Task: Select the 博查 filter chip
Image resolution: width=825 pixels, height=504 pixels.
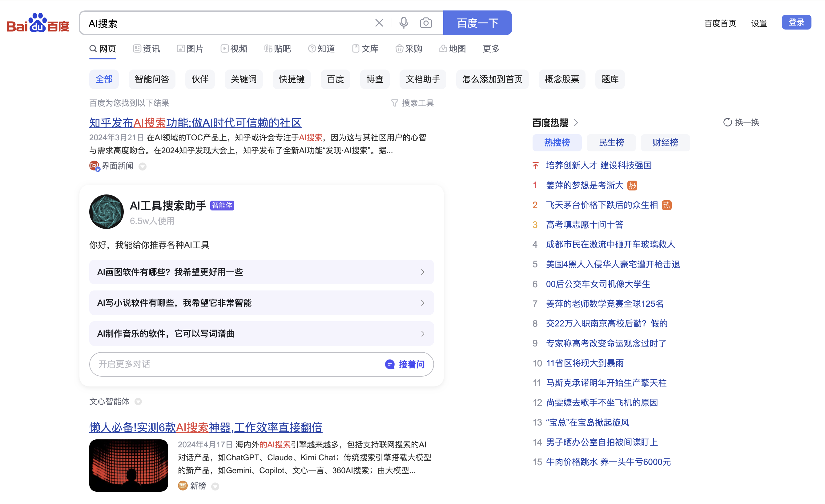Action: tap(375, 79)
